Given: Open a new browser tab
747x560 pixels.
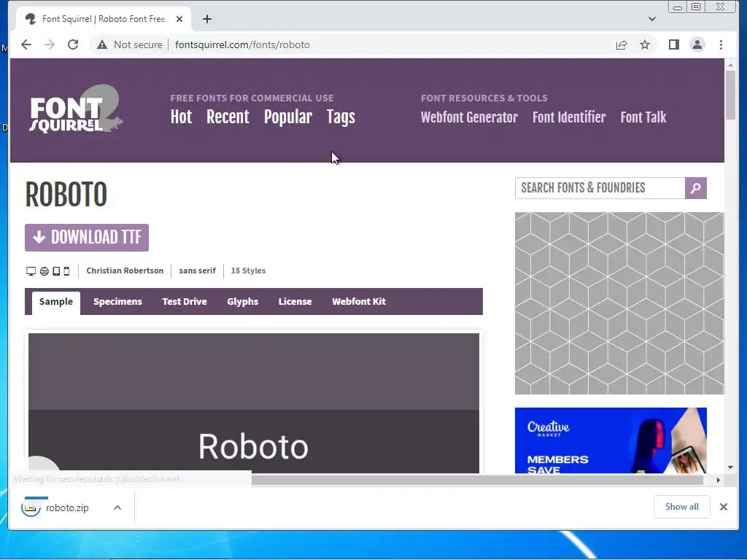Looking at the screenshot, I should click(x=206, y=19).
